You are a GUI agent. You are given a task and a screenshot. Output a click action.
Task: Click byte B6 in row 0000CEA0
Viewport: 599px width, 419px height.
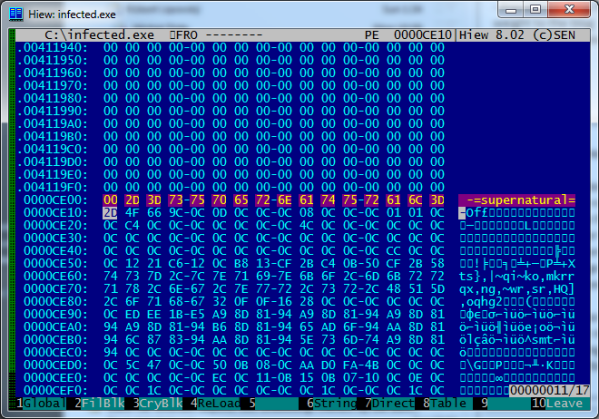tap(219, 327)
